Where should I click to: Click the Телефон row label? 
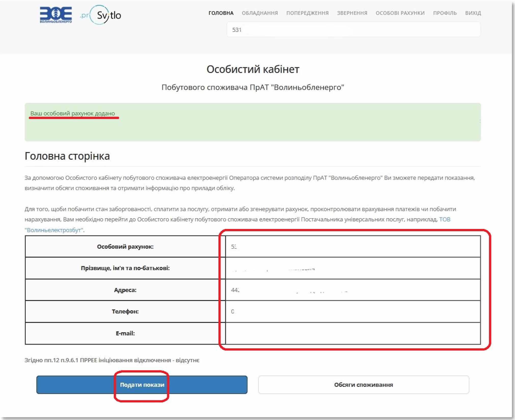(125, 311)
